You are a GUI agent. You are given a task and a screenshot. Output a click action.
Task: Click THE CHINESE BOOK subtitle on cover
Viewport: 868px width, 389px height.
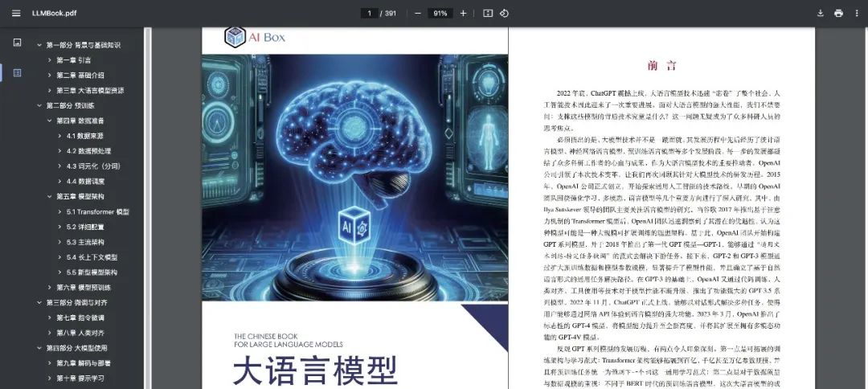click(x=266, y=336)
